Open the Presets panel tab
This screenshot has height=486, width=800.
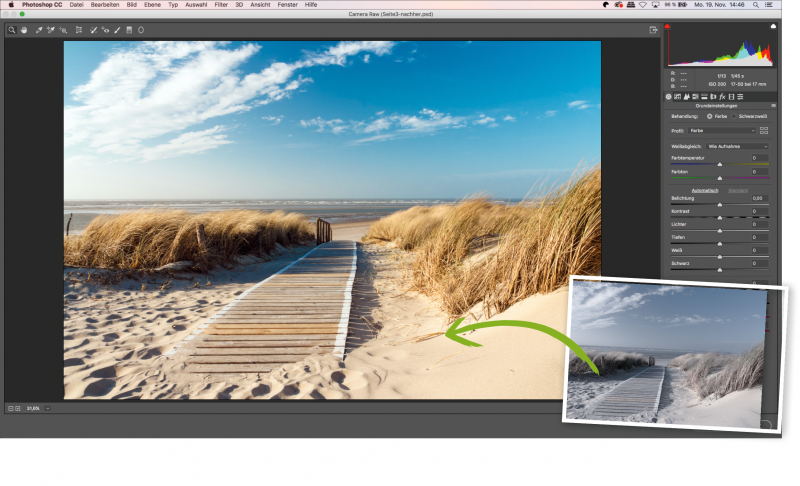(740, 96)
